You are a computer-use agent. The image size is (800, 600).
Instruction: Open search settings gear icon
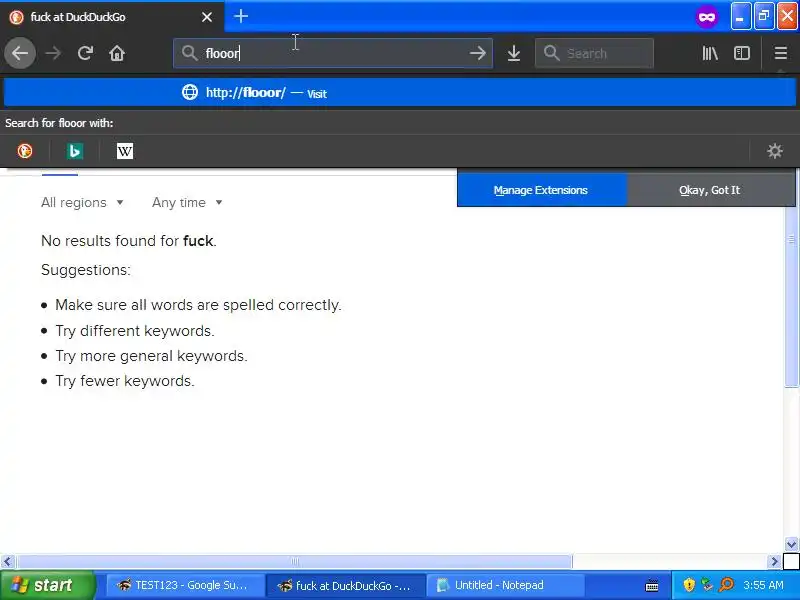(x=774, y=151)
